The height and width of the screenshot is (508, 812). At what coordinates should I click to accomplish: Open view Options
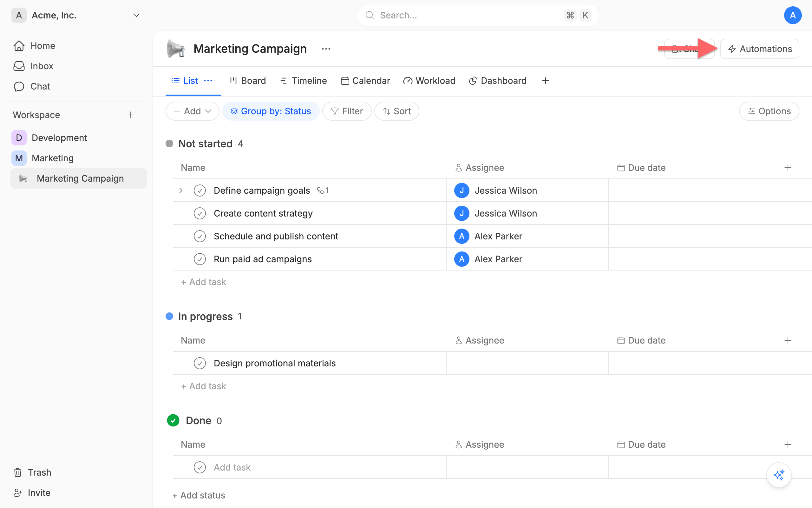point(769,111)
